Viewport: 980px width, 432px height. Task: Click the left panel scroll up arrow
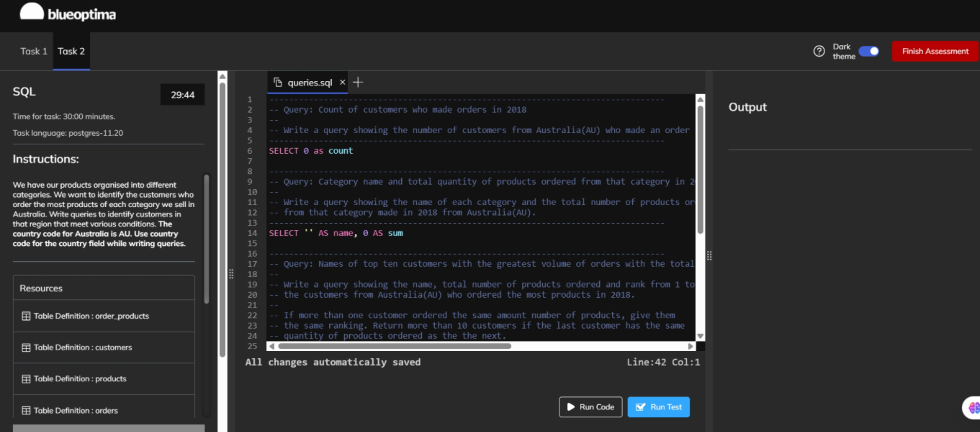point(222,76)
